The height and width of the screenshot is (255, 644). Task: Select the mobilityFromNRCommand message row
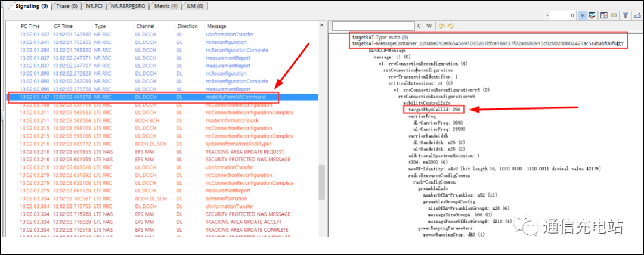[163, 97]
